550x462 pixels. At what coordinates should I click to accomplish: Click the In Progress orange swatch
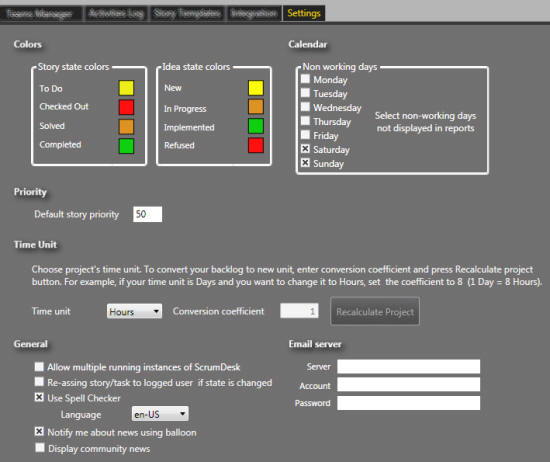coord(256,107)
